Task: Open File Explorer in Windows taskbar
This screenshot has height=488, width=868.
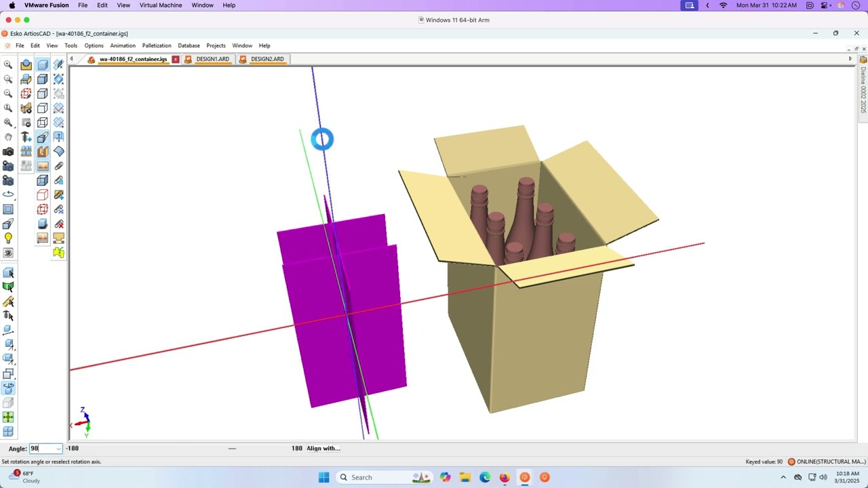Action: [x=465, y=477]
